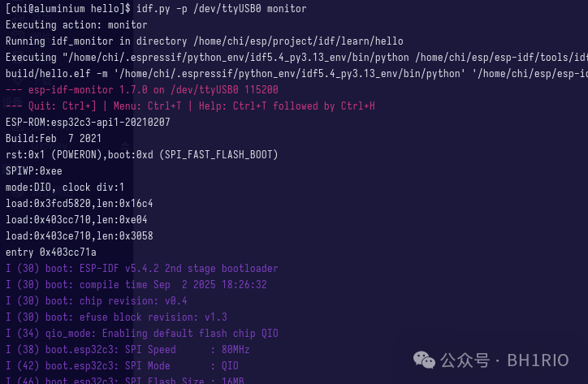Click the 'Menu: Ctrl+T' hint text

point(147,106)
